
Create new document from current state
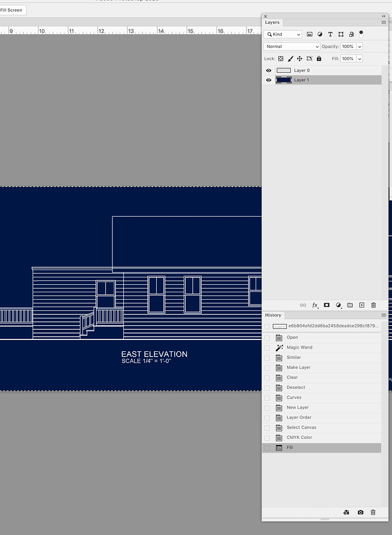tap(347, 512)
